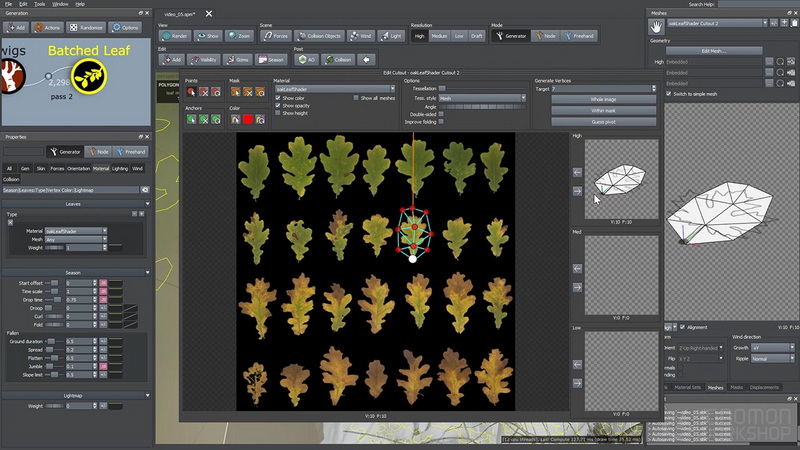Toggle Switch to simple mesh checkbox
The height and width of the screenshot is (450, 800).
[669, 94]
